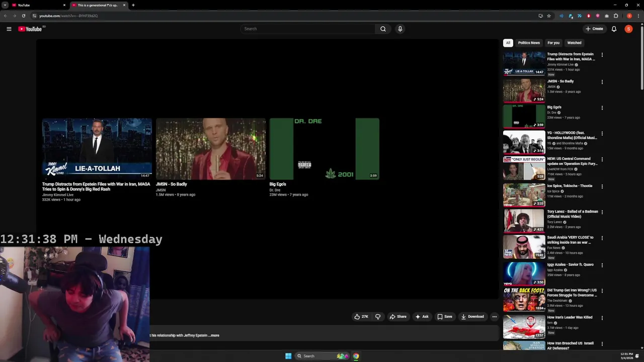644x362 pixels.
Task: Play Dr. Dre 2001 endscreen thumbnail
Action: pyautogui.click(x=325, y=149)
